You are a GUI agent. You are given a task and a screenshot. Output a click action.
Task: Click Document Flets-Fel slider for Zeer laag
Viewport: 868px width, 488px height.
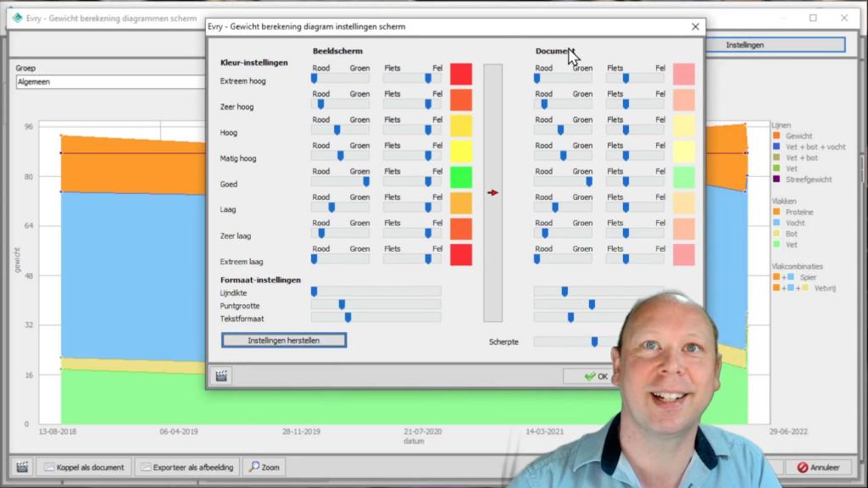(635, 234)
